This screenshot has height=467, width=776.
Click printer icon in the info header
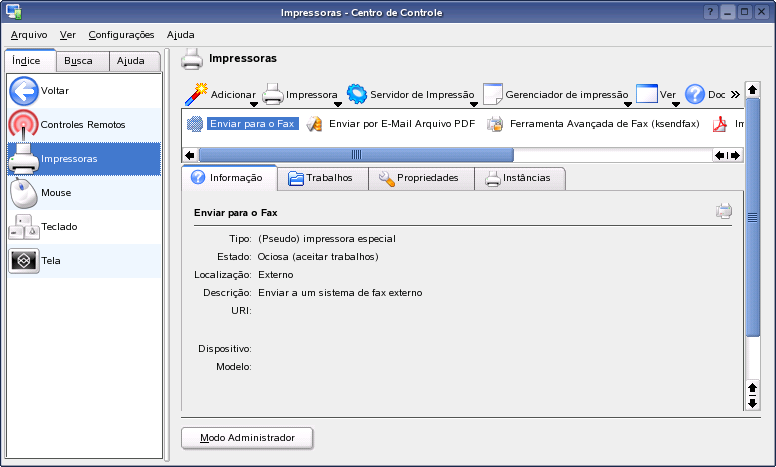pos(724,211)
